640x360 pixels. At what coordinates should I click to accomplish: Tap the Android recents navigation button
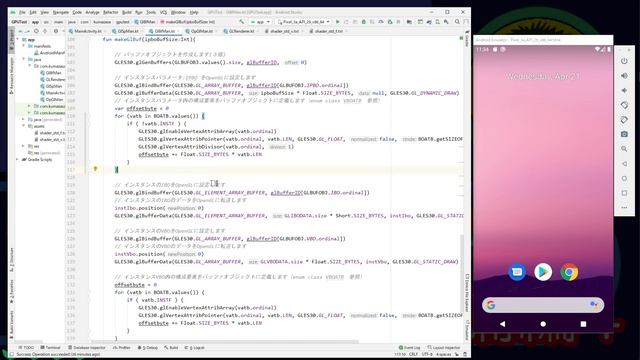pyautogui.click(x=583, y=324)
